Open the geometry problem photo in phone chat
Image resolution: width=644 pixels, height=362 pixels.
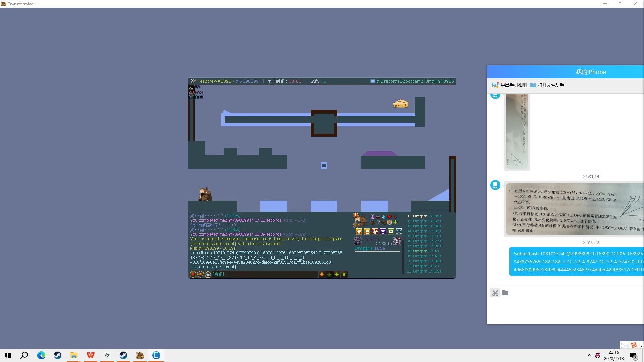click(x=575, y=209)
